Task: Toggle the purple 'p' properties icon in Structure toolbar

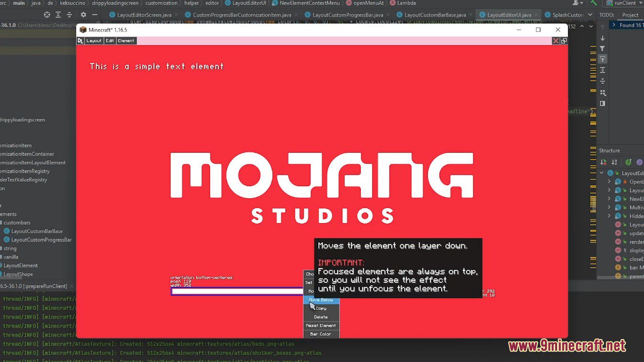Action: [x=640, y=163]
